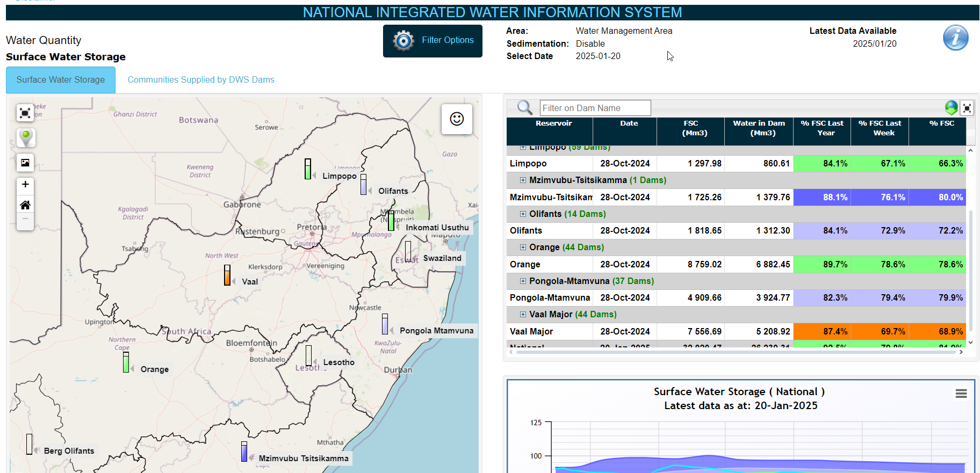Switch to Communities Supplied by DWS Dams tab
The image size is (980, 473).
click(201, 80)
